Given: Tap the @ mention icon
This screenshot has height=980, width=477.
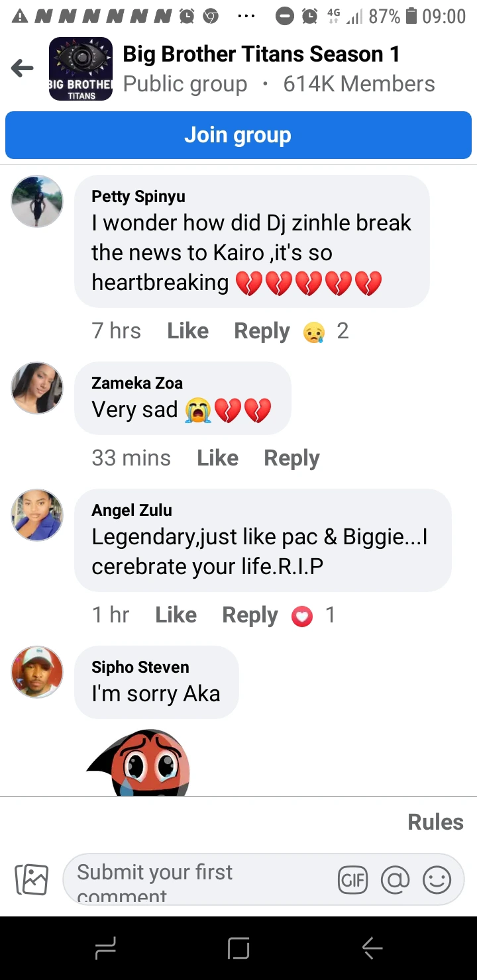Looking at the screenshot, I should point(395,880).
